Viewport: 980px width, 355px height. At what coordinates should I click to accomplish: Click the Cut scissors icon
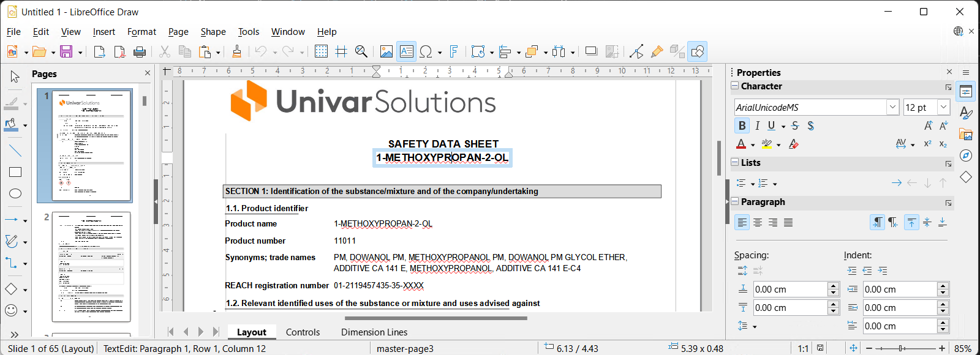[164, 52]
